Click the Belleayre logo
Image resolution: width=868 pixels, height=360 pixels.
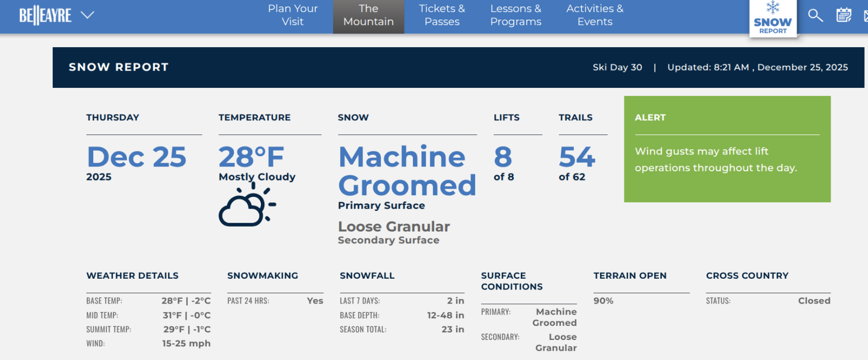pyautogui.click(x=46, y=16)
